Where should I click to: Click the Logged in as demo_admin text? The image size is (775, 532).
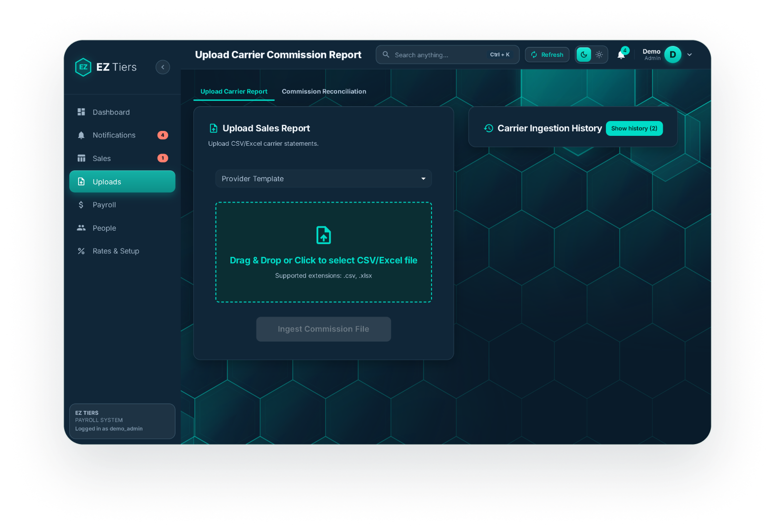click(x=109, y=429)
